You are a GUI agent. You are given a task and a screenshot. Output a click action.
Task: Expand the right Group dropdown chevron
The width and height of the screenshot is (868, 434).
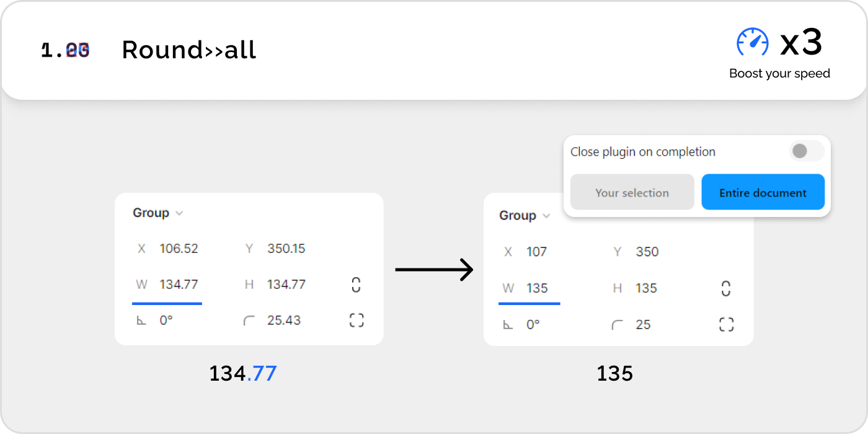tap(546, 216)
